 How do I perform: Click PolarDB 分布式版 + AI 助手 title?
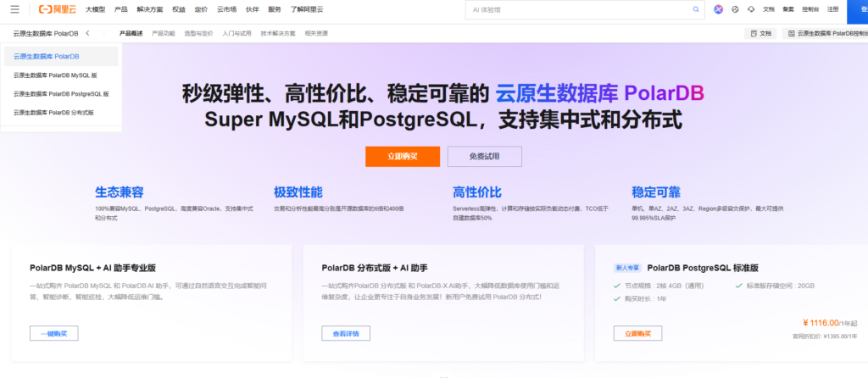375,268
